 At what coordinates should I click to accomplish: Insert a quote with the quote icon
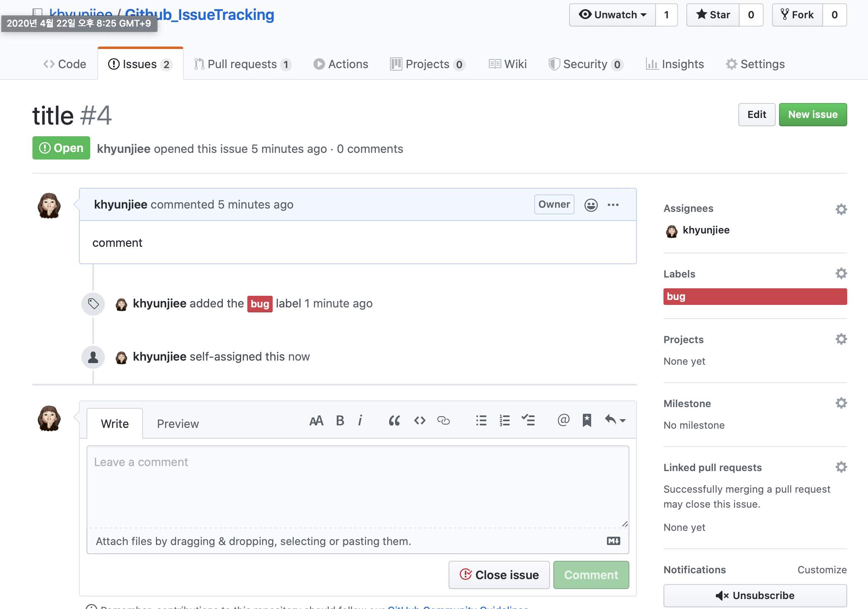click(394, 421)
